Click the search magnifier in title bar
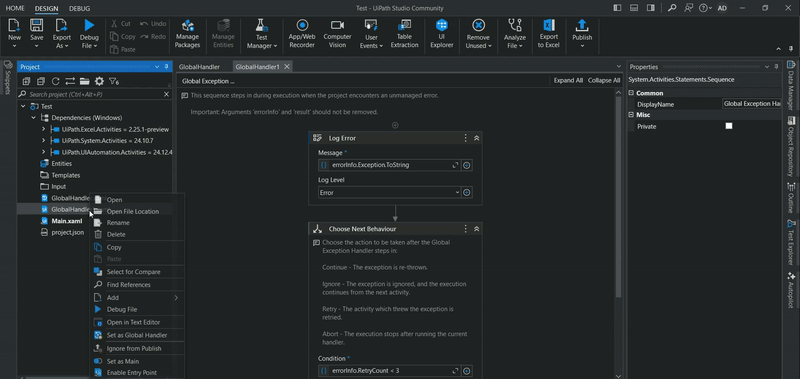The height and width of the screenshot is (379, 800). pos(673,8)
